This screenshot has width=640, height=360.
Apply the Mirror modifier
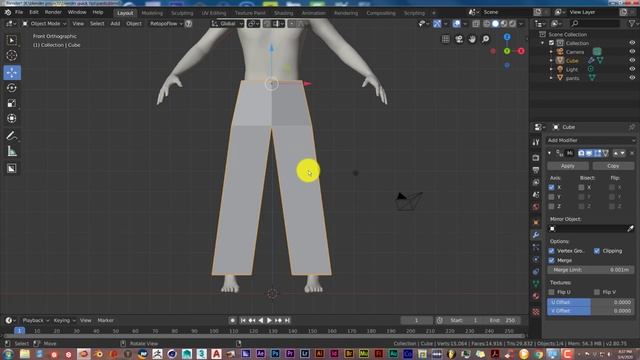[568, 166]
